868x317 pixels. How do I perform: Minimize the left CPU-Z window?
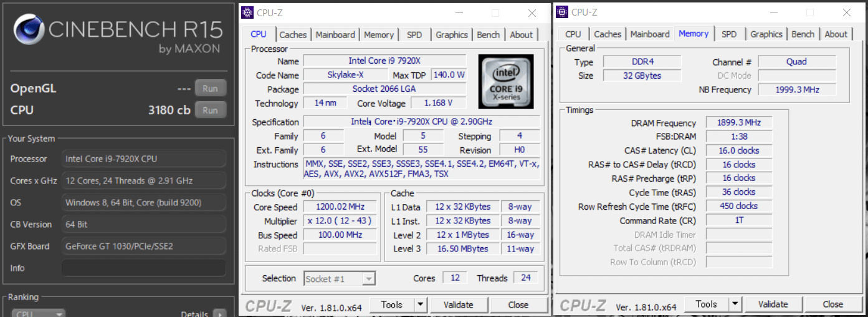tap(459, 13)
